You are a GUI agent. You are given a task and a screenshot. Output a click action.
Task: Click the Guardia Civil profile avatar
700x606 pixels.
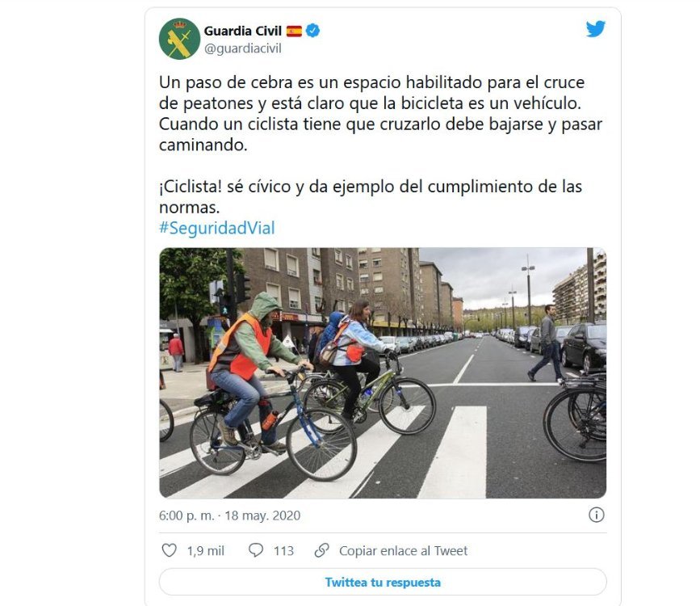179,39
